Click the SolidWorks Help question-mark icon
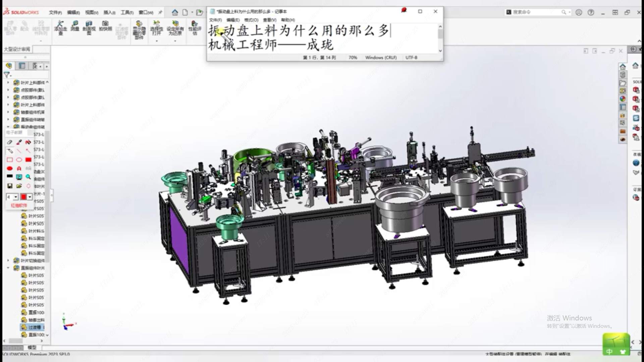This screenshot has width=644, height=362. point(591,12)
